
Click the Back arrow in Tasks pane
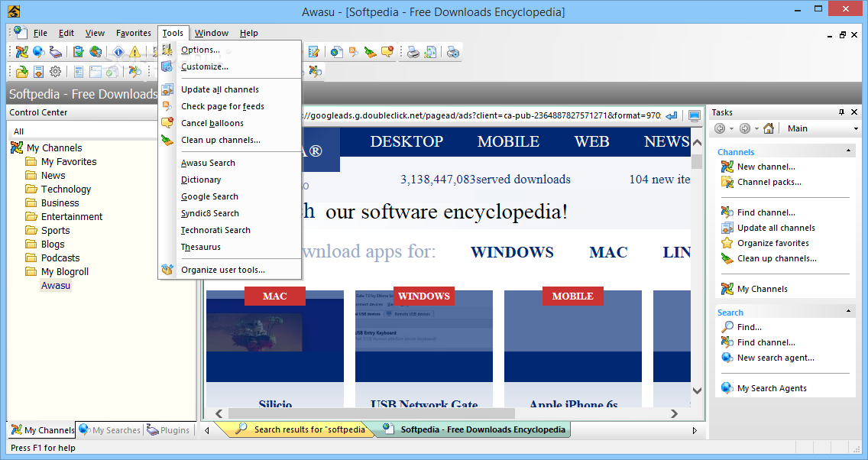point(720,128)
